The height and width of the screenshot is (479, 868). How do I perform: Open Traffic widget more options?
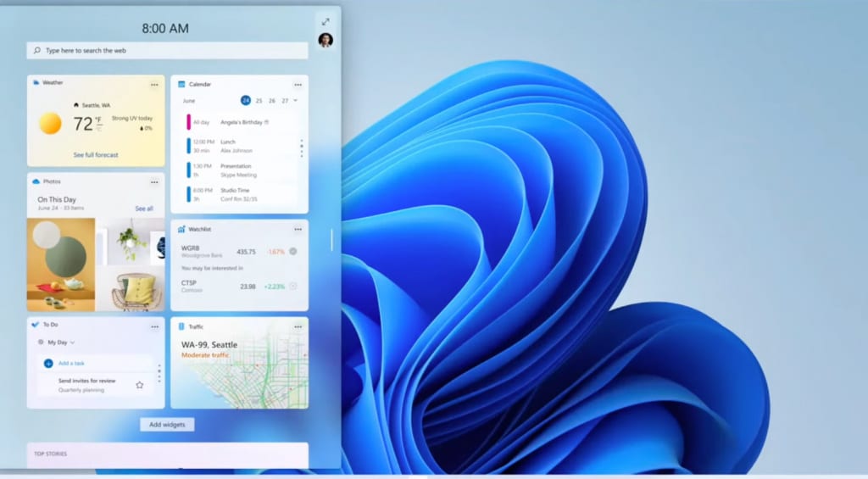(298, 327)
